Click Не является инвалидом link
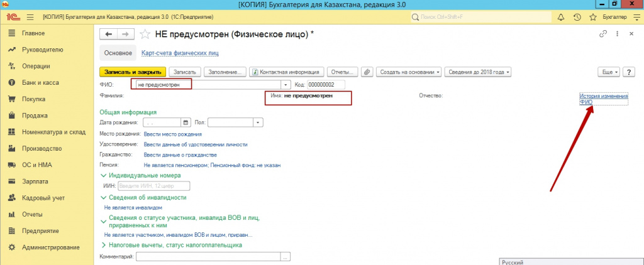Image resolution: width=644 pixels, height=265 pixels. tap(133, 208)
